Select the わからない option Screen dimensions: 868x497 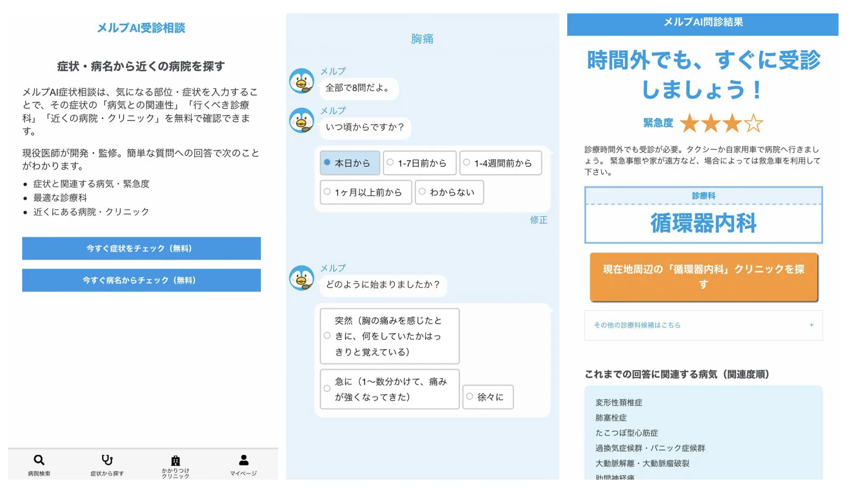pyautogui.click(x=448, y=192)
